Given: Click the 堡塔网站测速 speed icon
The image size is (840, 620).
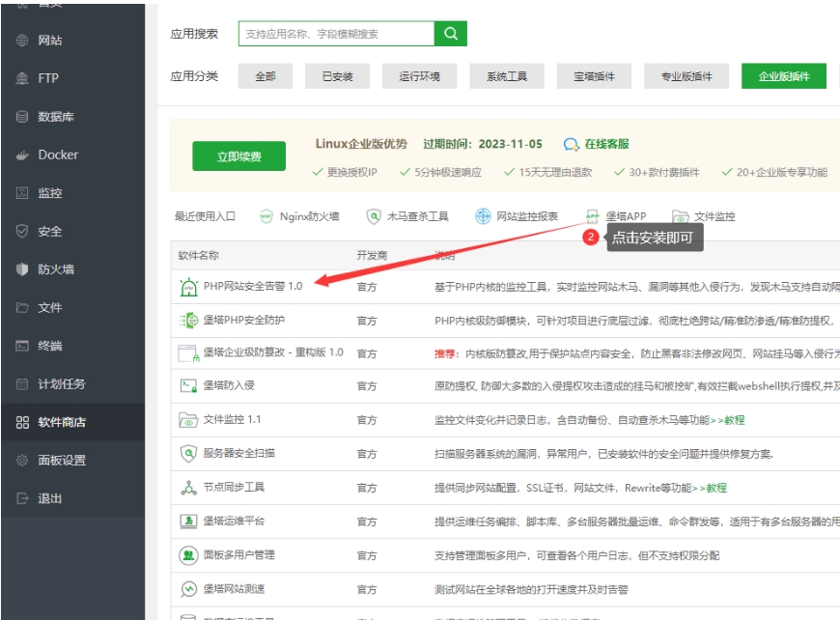Looking at the screenshot, I should [x=188, y=589].
